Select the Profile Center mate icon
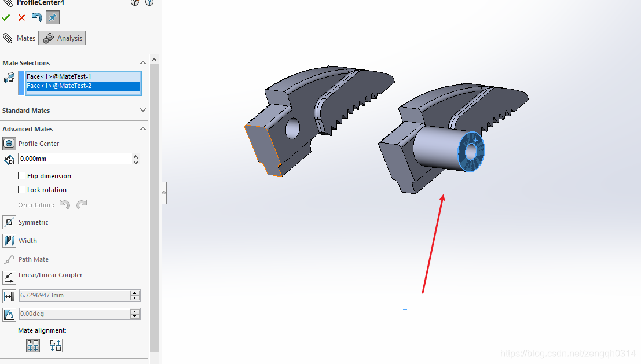 pos(9,144)
